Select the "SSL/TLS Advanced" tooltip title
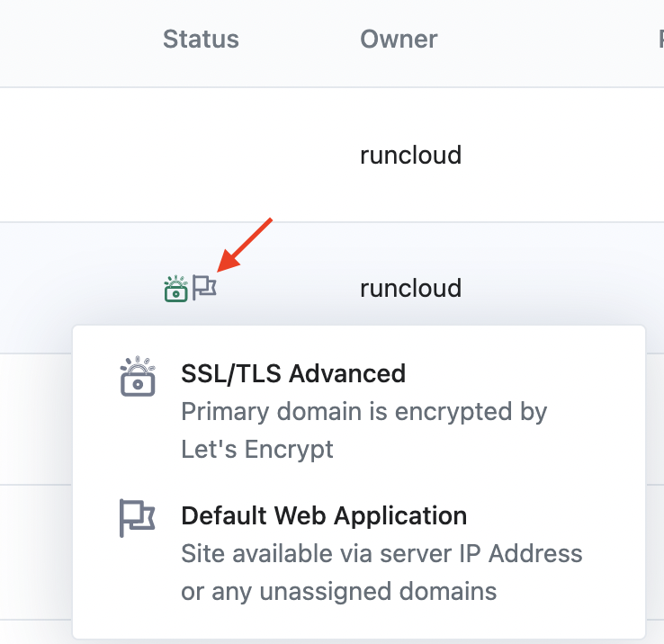This screenshot has width=664, height=644. 293,372
